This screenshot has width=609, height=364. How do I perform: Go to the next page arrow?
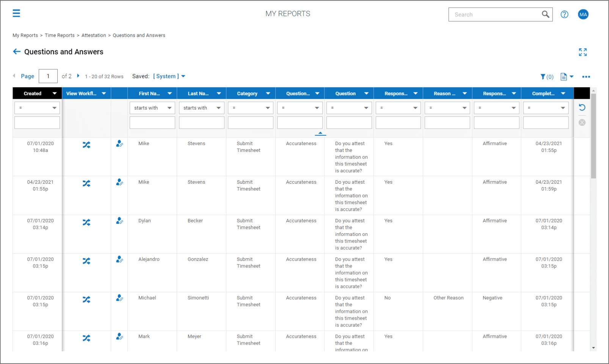click(78, 76)
